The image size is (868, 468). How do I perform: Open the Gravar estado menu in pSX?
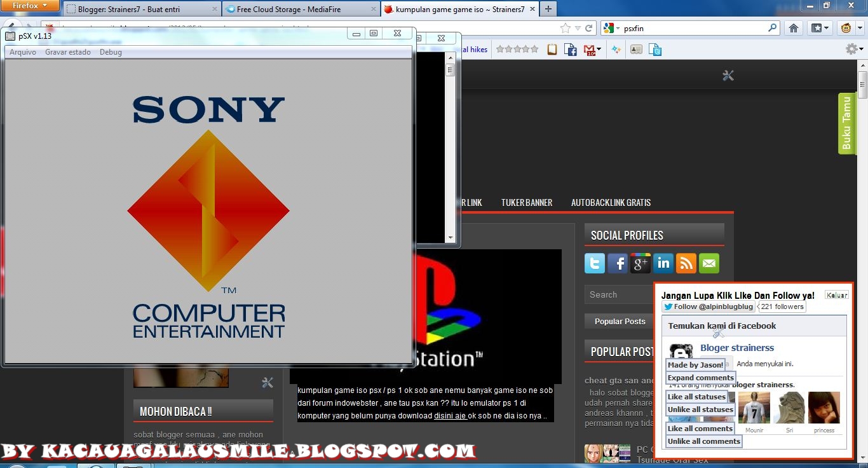[68, 52]
